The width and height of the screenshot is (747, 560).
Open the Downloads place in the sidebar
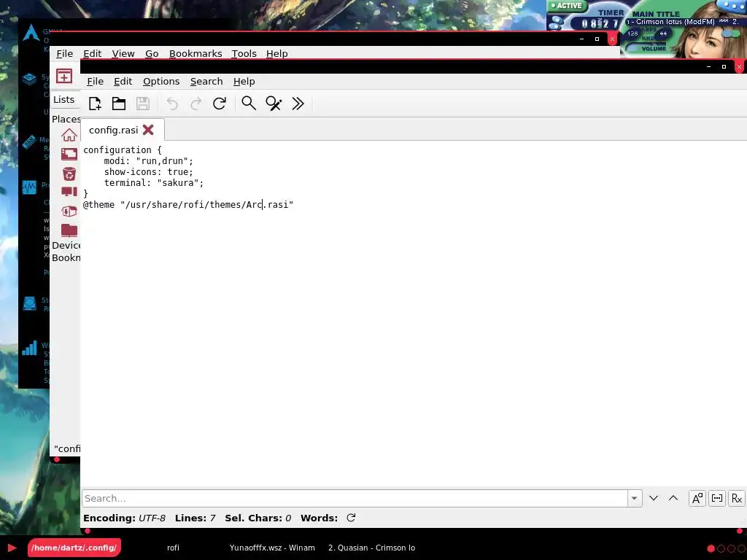(69, 211)
